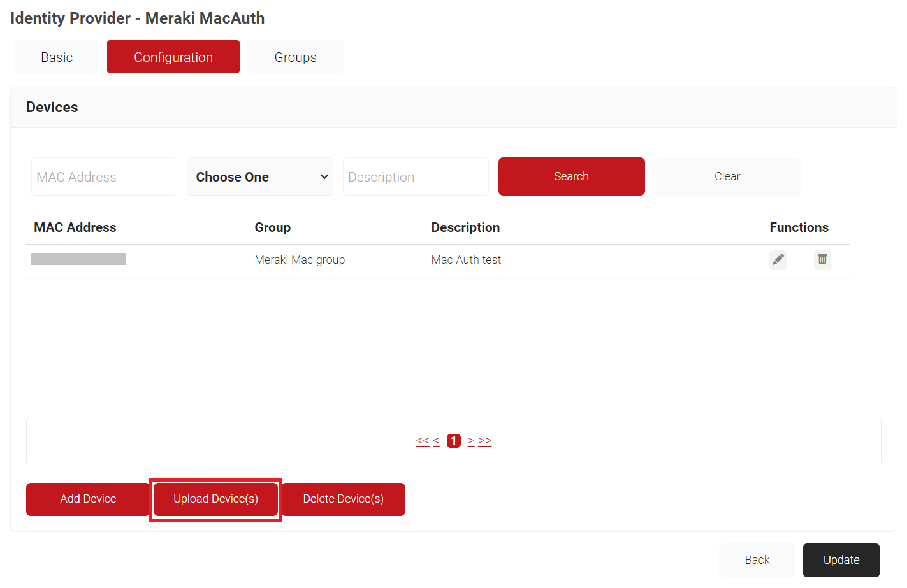Focus the MAC Address search field

click(x=104, y=177)
